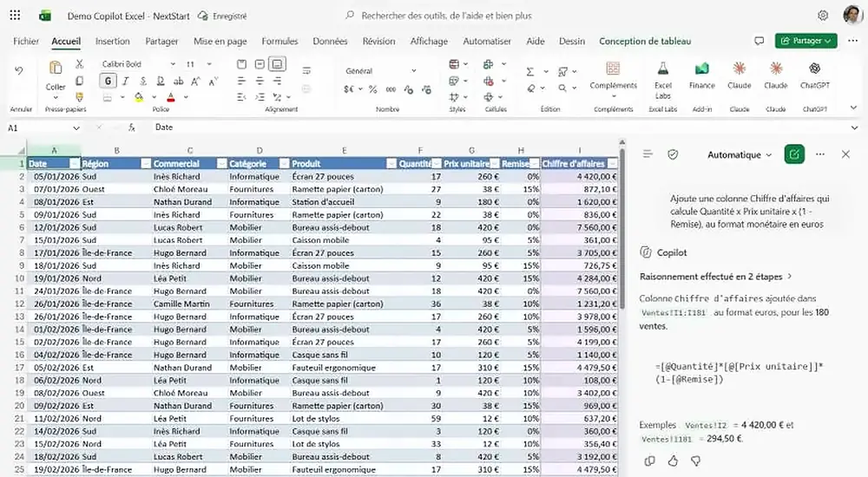Click the settings gear icon
868x477 pixels.
coord(823,16)
